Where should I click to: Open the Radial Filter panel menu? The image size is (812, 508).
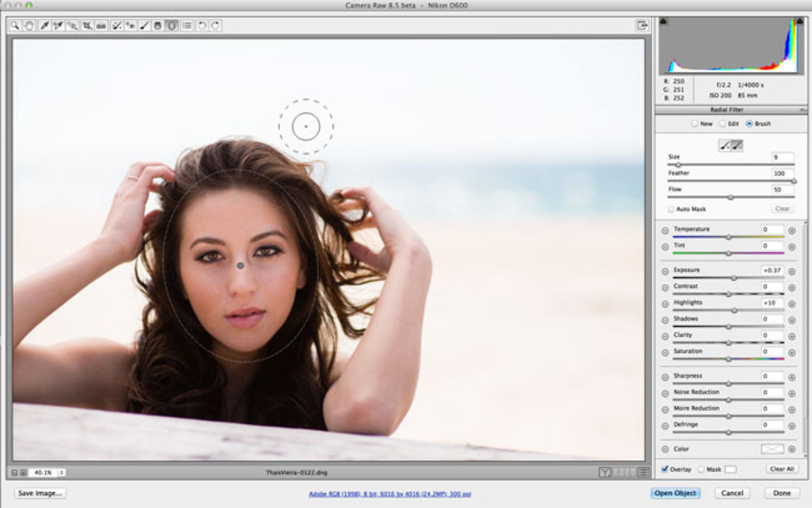(x=803, y=110)
